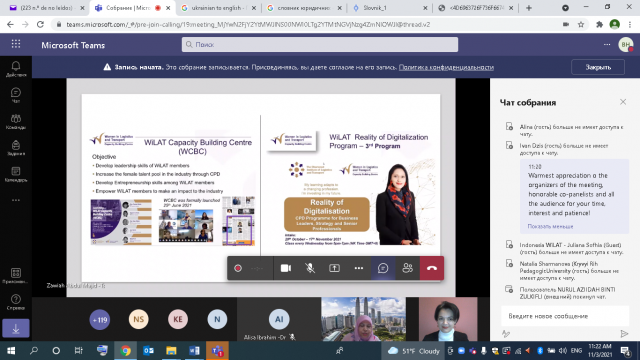This screenshot has height=360, width=640.
Task: Toggle the camera in the call toolbar
Action: (286, 268)
